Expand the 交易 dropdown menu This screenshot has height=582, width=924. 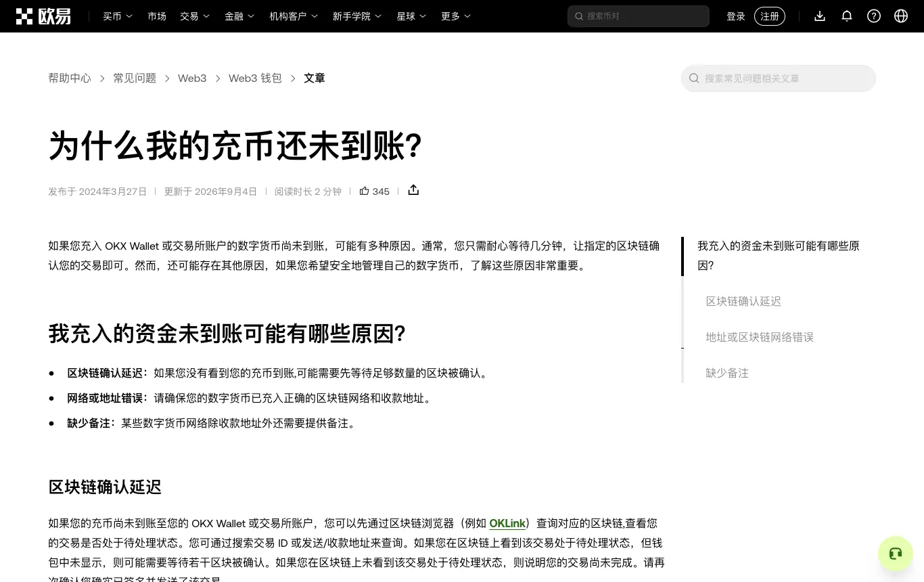coord(195,16)
